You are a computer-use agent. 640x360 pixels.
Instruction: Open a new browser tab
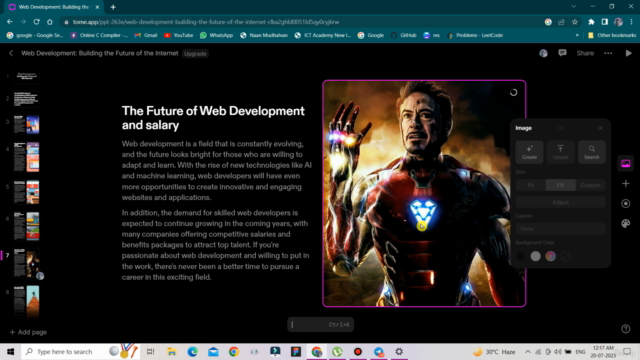click(113, 7)
